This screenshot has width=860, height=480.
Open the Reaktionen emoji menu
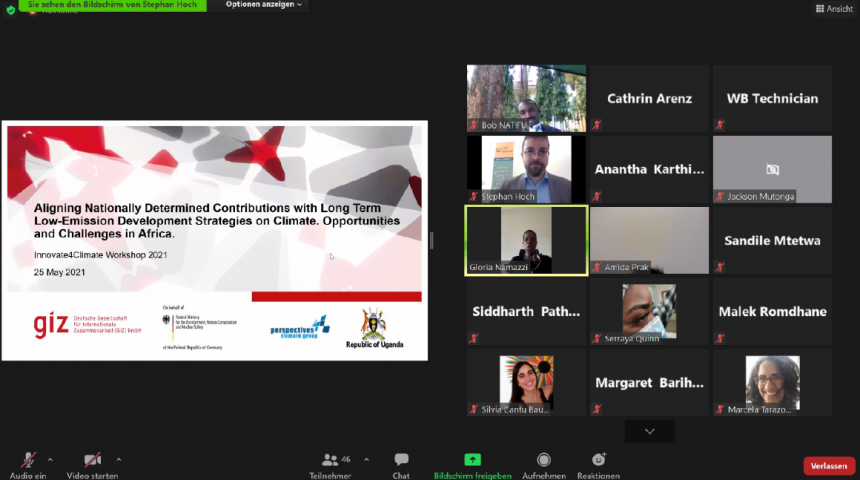(x=598, y=464)
